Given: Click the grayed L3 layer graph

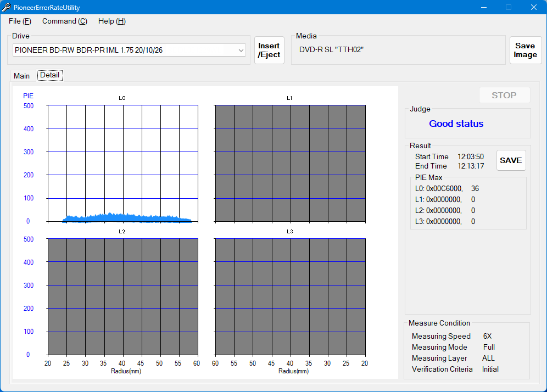Looking at the screenshot, I should click(290, 296).
